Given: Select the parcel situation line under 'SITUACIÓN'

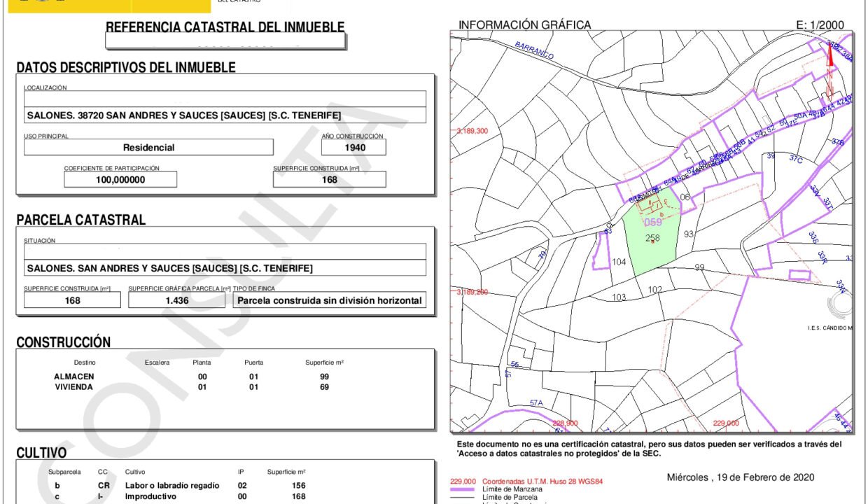Looking at the screenshot, I should (170, 268).
